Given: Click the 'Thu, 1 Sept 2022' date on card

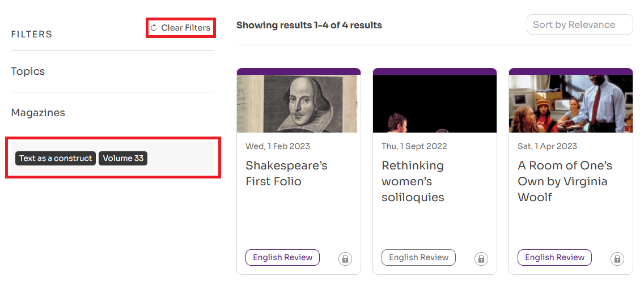Looking at the screenshot, I should click(x=414, y=146).
